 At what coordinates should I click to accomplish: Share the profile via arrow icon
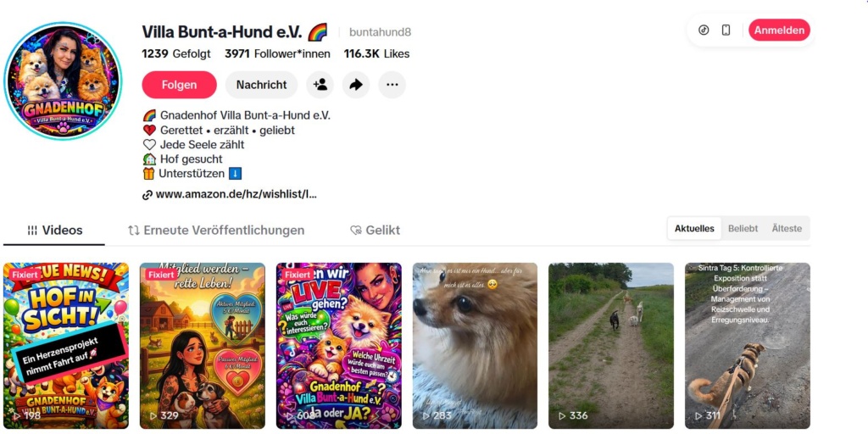pos(356,85)
